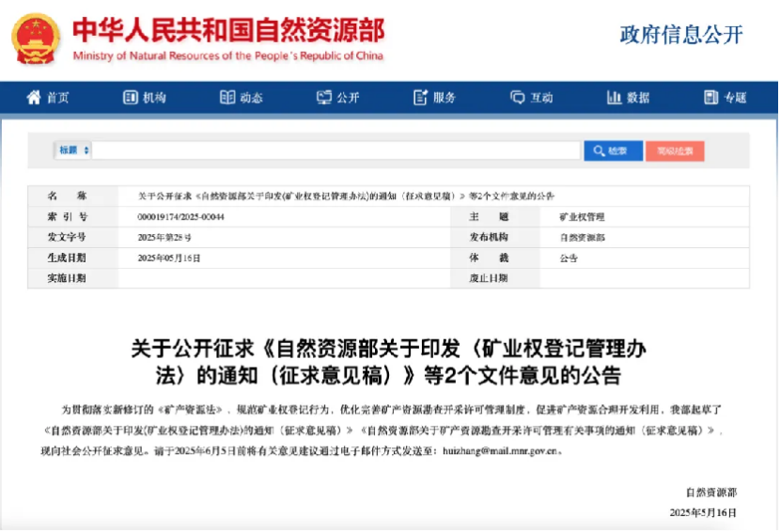Click the 自然资源部 value beside 发布机构
This screenshot has height=532, width=780.
click(582, 238)
